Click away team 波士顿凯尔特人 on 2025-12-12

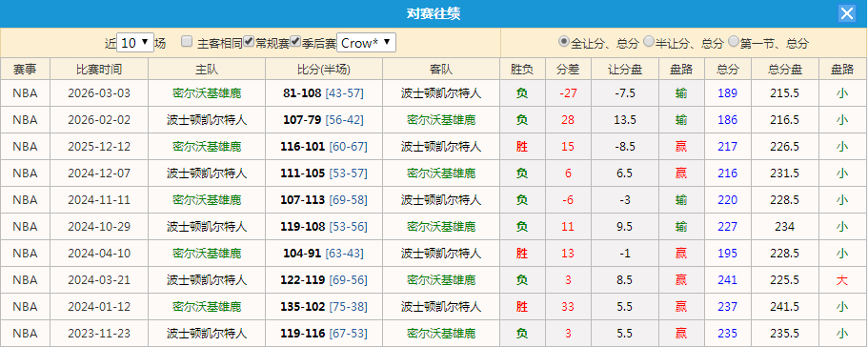pos(441,147)
